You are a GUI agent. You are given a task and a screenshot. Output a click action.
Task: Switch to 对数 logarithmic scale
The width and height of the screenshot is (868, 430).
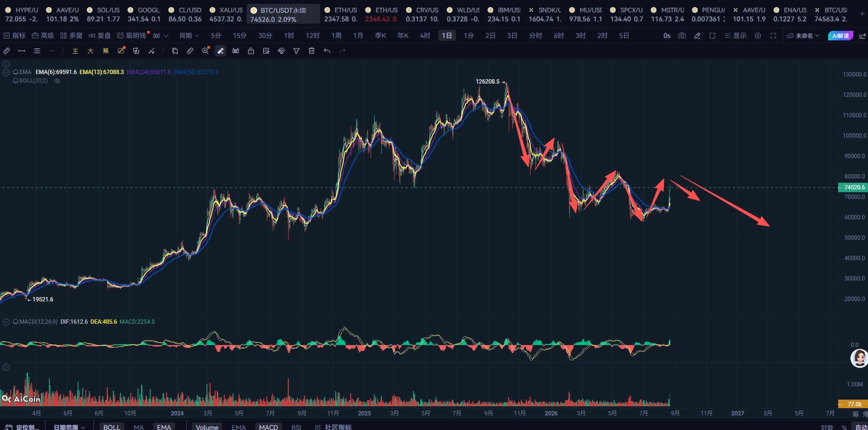[827, 427]
